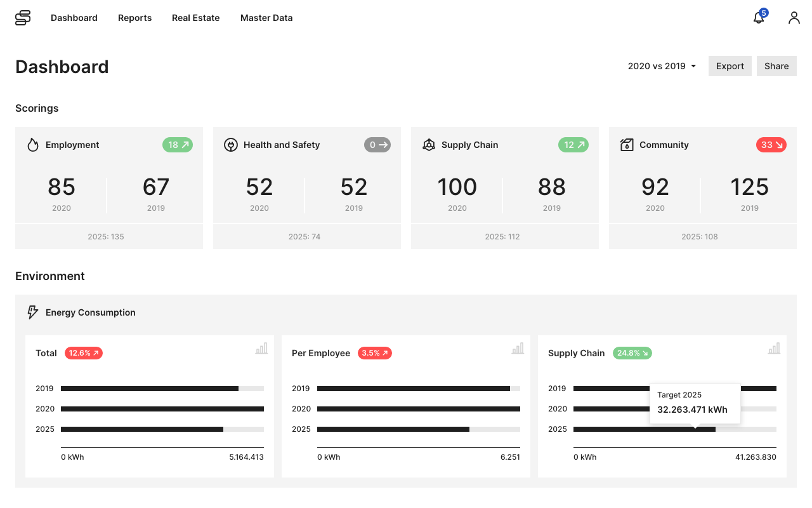Image resolution: width=812 pixels, height=508 pixels.
Task: Open the notifications bell
Action: [x=759, y=18]
